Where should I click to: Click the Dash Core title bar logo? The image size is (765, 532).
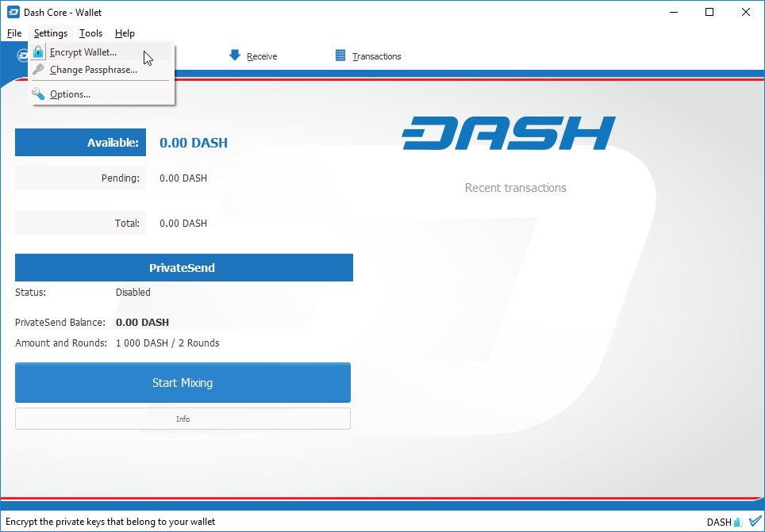[x=13, y=12]
